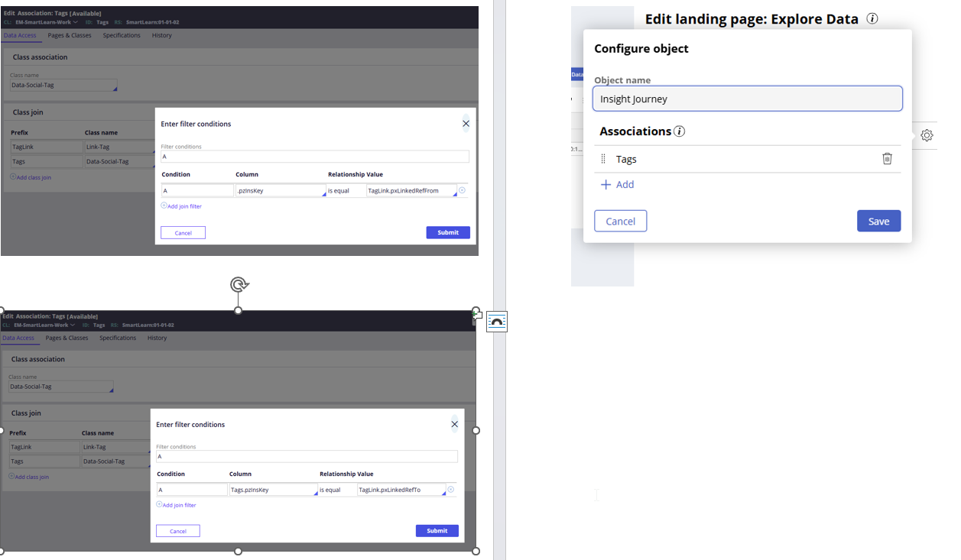Open the TagLink.pxLinkedRefTo value dropdown

[x=443, y=493]
